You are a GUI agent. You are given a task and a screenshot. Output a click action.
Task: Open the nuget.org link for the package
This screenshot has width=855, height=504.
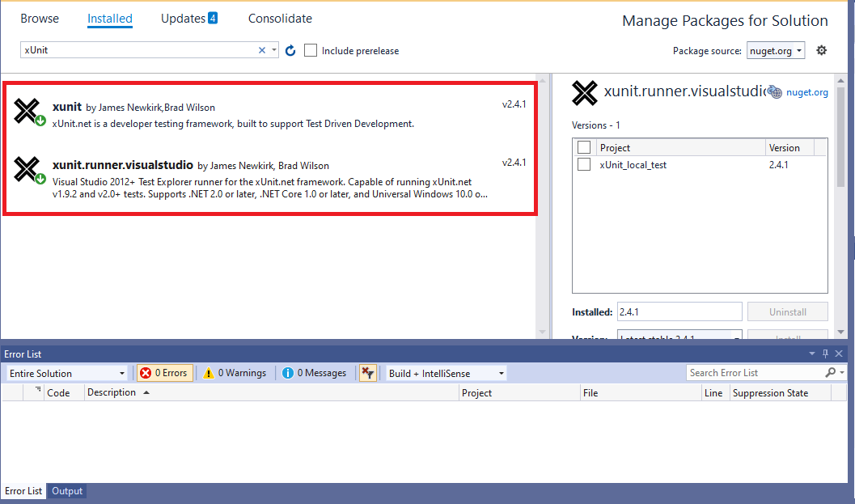806,91
